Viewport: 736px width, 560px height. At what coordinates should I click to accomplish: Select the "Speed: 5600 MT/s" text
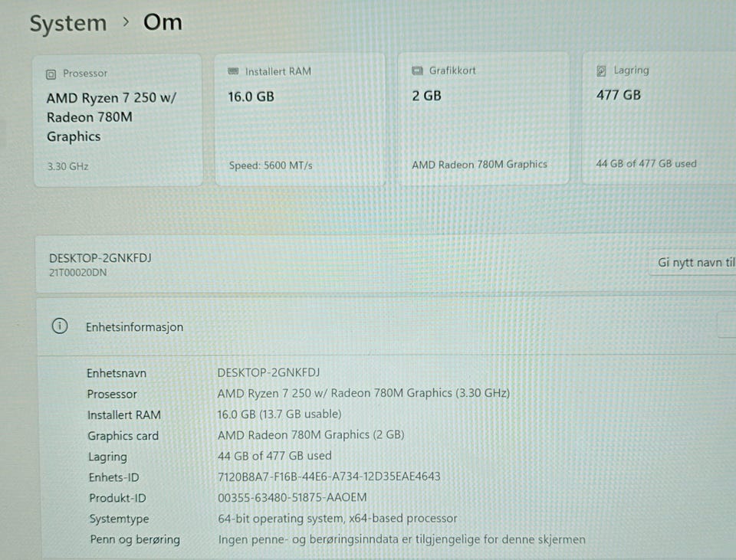[271, 165]
